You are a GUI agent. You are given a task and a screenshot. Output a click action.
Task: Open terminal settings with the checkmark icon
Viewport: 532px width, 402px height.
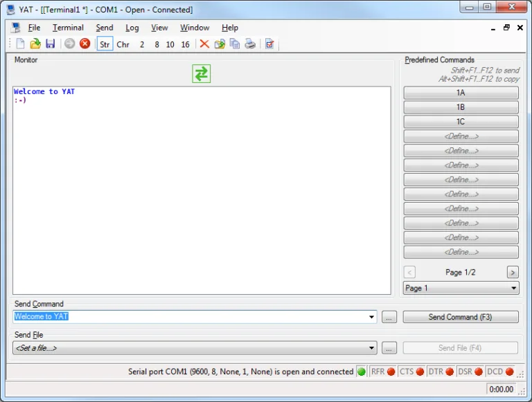[x=269, y=44]
